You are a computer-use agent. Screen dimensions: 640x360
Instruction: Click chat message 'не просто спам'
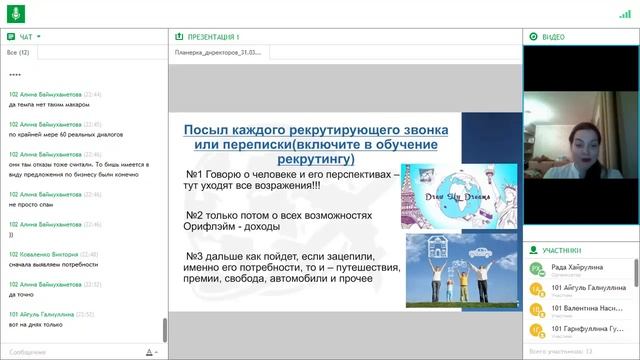tap(31, 205)
